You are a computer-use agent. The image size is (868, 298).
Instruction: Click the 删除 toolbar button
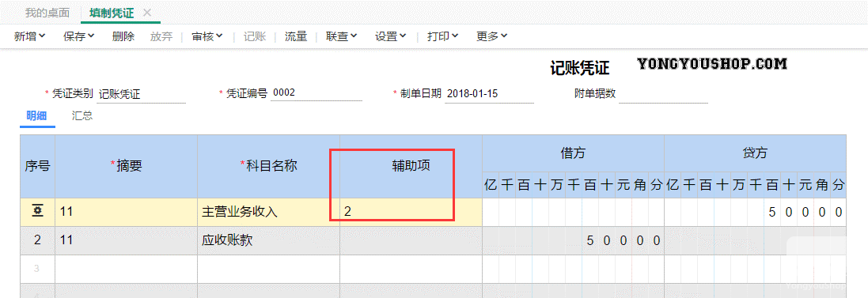coord(123,36)
